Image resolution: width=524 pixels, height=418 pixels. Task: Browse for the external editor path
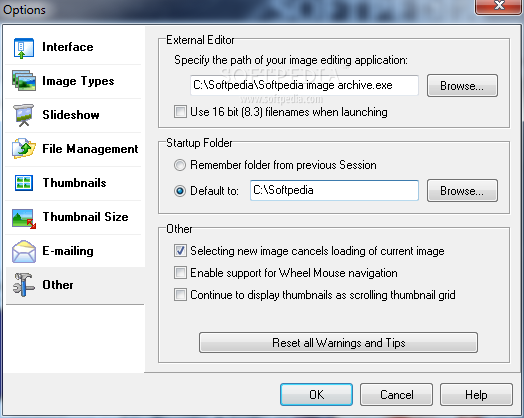pyautogui.click(x=462, y=86)
